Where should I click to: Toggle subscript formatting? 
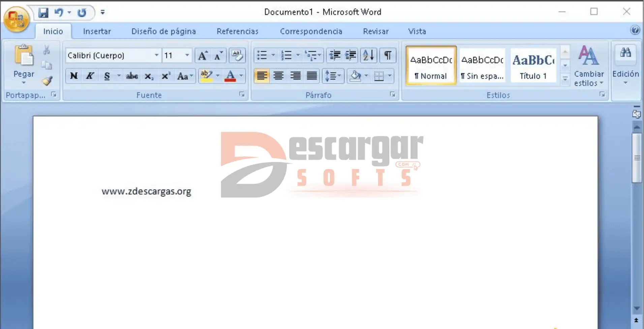click(x=149, y=76)
